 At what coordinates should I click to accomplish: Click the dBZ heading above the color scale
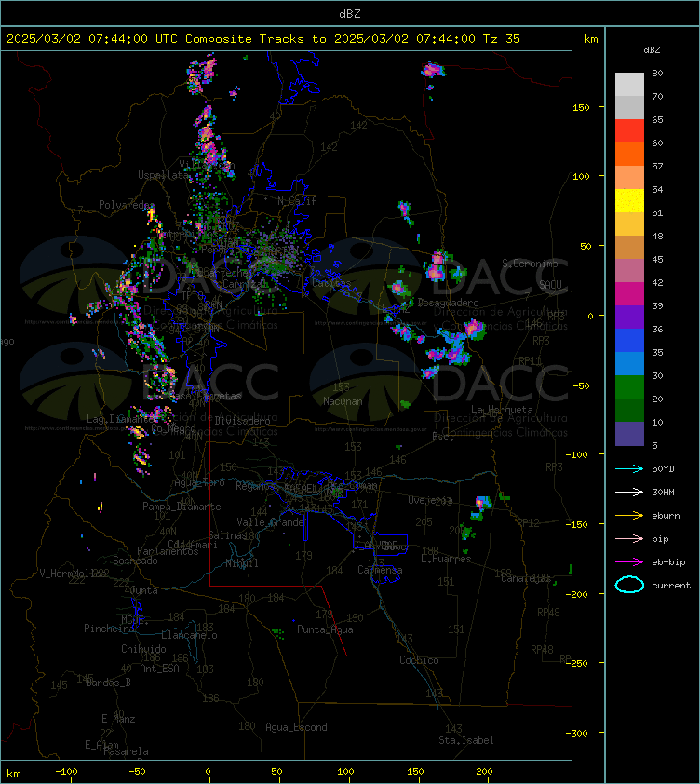(652, 50)
